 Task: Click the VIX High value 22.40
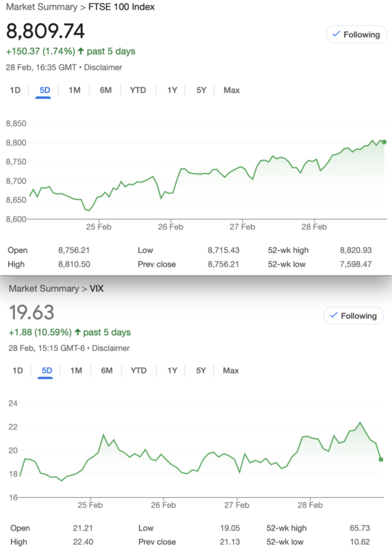tap(83, 542)
